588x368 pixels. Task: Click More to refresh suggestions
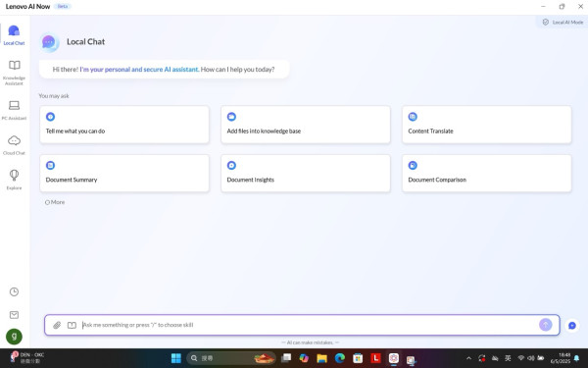point(55,202)
